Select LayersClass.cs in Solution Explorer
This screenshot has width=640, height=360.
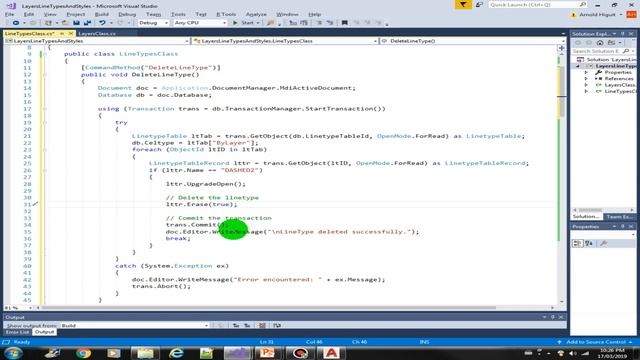pos(620,85)
